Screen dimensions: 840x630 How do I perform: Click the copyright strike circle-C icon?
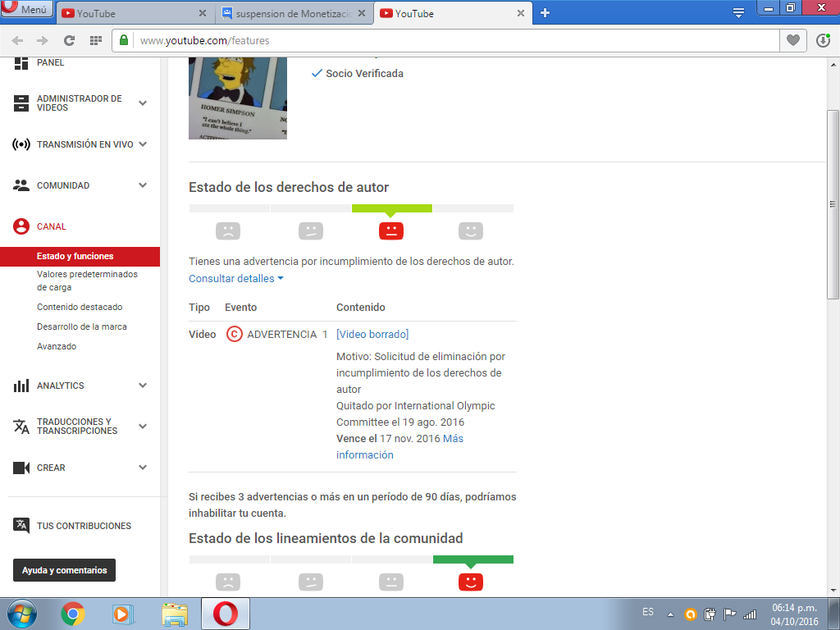235,335
